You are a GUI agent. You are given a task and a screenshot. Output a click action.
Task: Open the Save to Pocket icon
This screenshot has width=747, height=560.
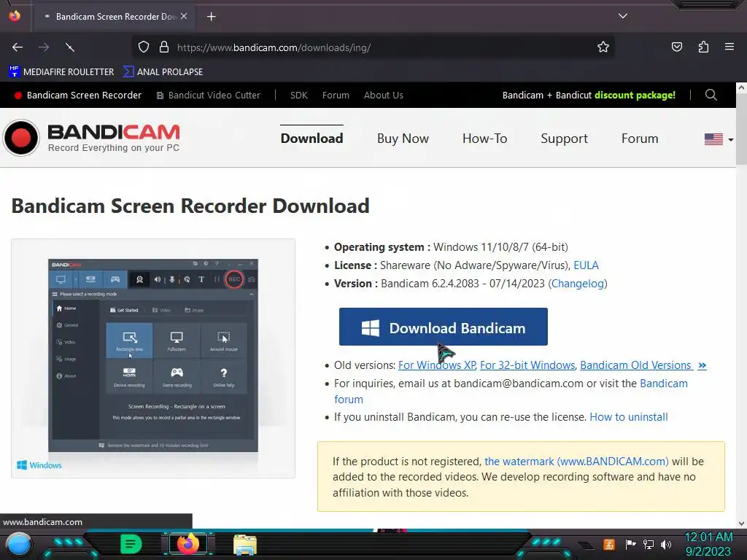click(x=676, y=47)
